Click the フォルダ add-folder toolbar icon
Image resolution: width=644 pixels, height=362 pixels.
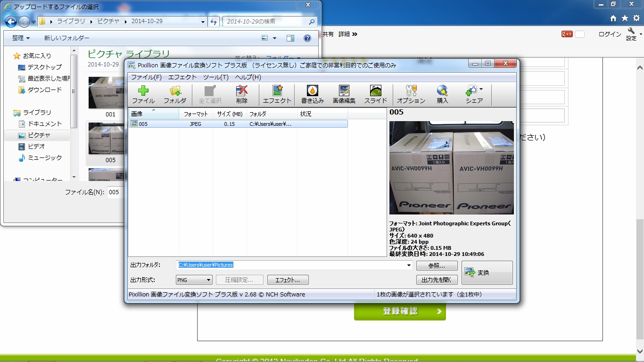pyautogui.click(x=175, y=95)
